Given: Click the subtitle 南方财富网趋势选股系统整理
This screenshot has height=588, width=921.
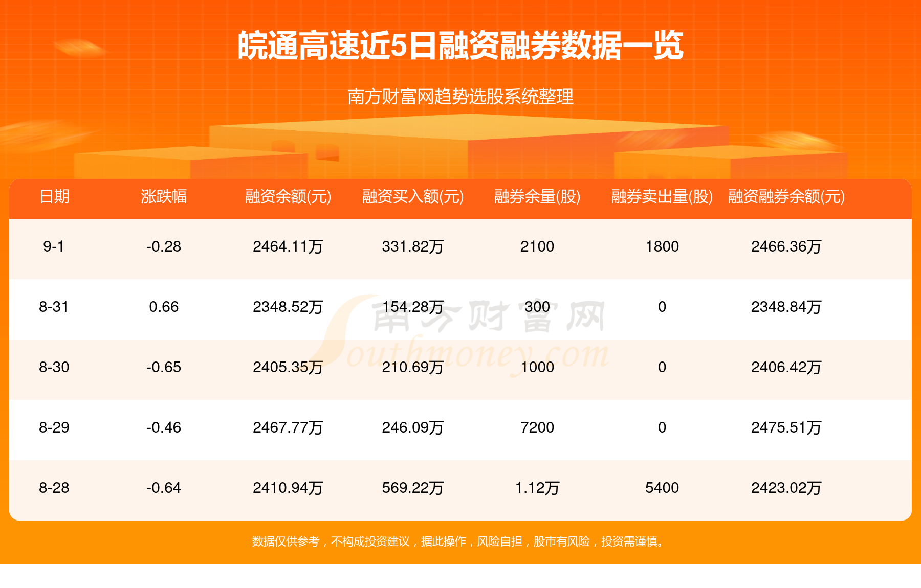Looking at the screenshot, I should point(461,97).
